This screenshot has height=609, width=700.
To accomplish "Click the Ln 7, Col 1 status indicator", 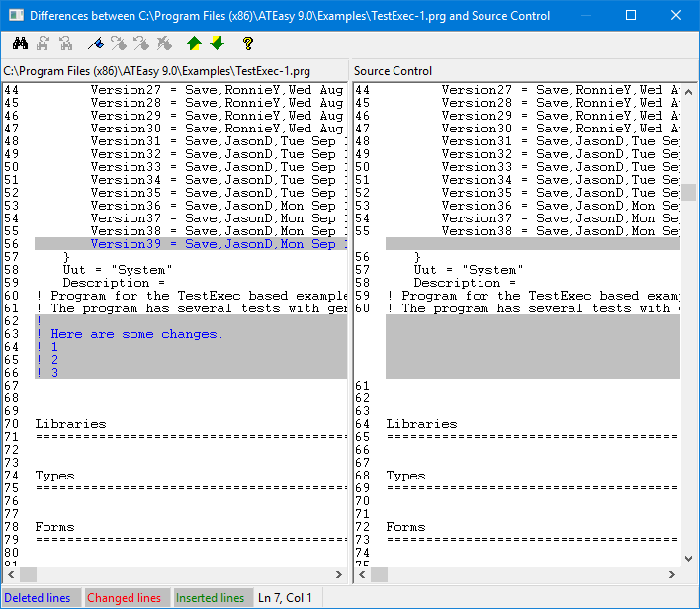I will pos(285,598).
